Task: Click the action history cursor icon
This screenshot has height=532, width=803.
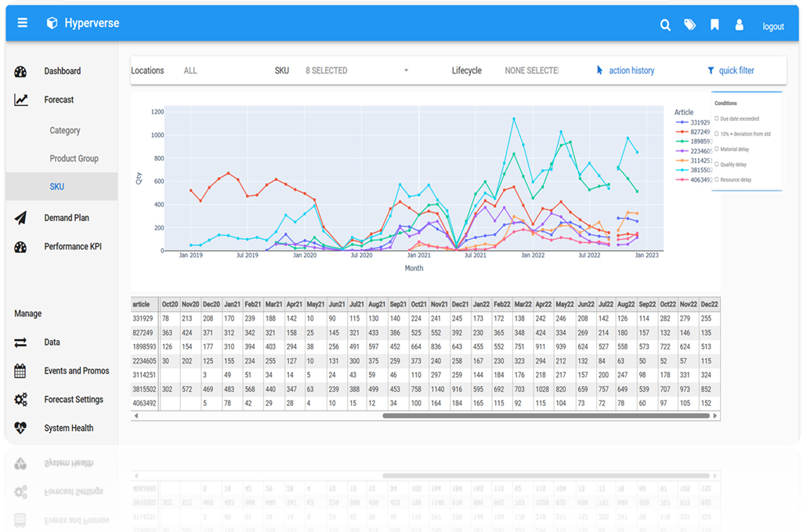Action: 599,71
